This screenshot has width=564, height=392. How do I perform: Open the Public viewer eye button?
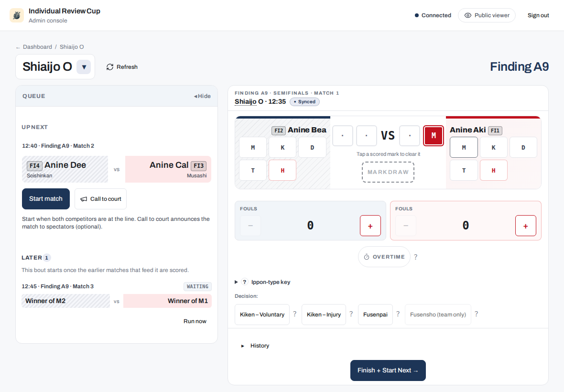(486, 15)
